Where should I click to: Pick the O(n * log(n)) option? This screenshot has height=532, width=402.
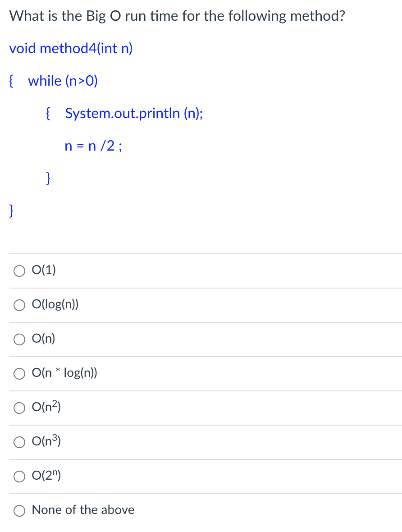[19, 373]
